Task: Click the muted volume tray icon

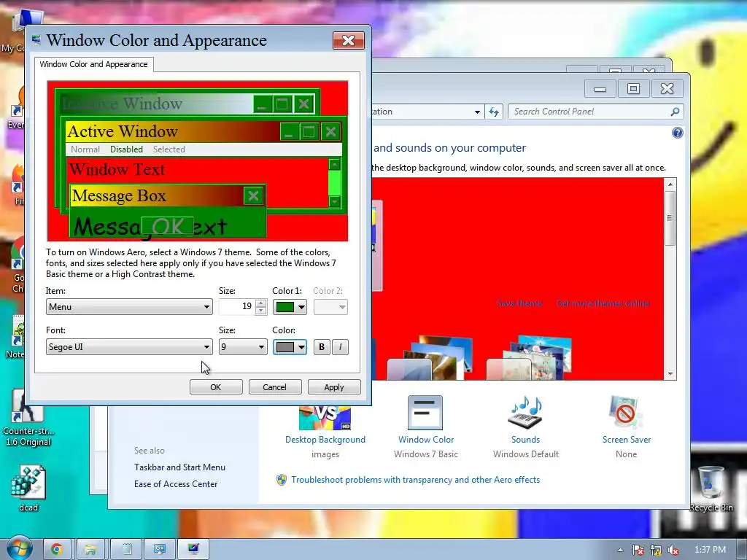Action: point(673,551)
